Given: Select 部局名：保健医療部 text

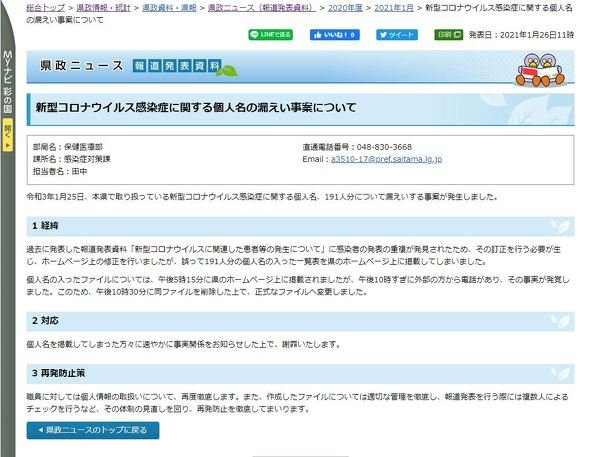Looking at the screenshot, I should coord(68,147).
